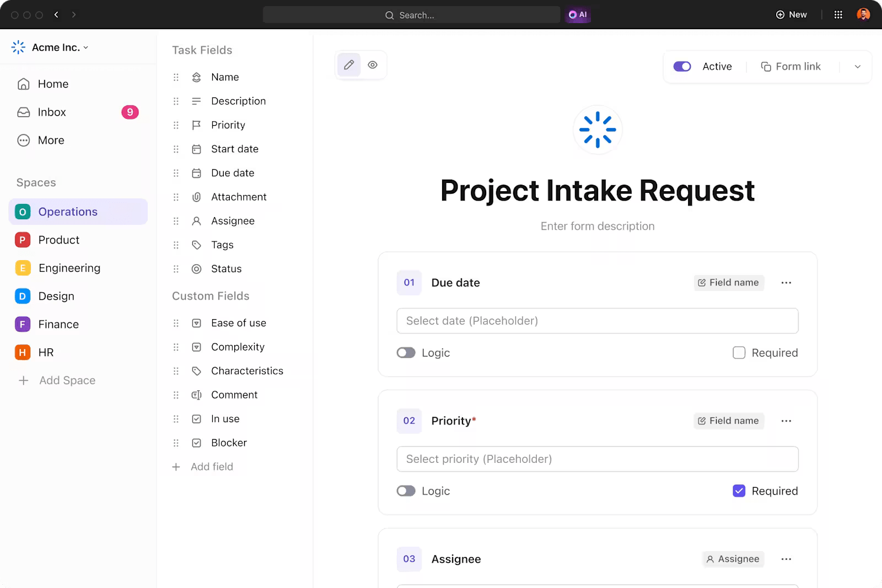Click the Form link button
The height and width of the screenshot is (588, 882).
pyautogui.click(x=791, y=66)
